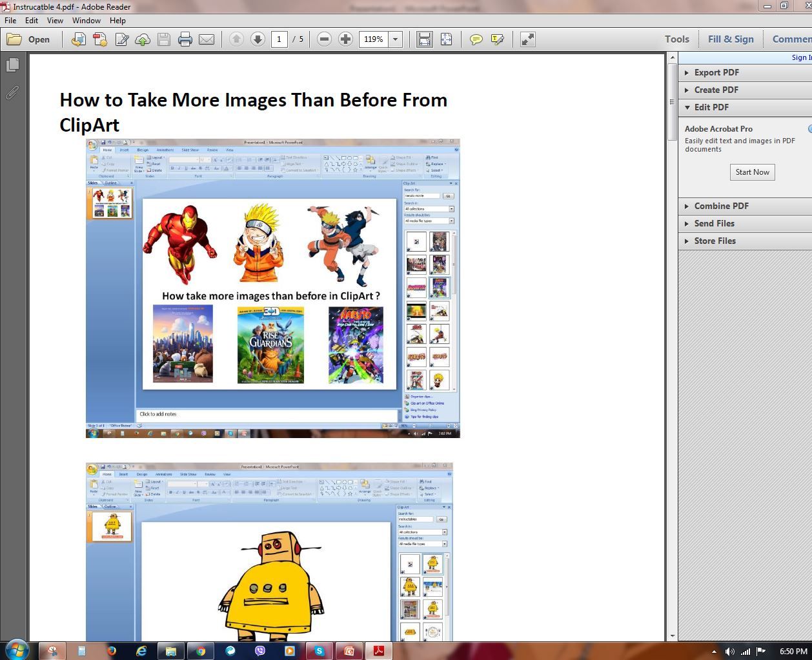The height and width of the screenshot is (660, 812).
Task: Open Firefox from the taskbar
Action: point(111,651)
